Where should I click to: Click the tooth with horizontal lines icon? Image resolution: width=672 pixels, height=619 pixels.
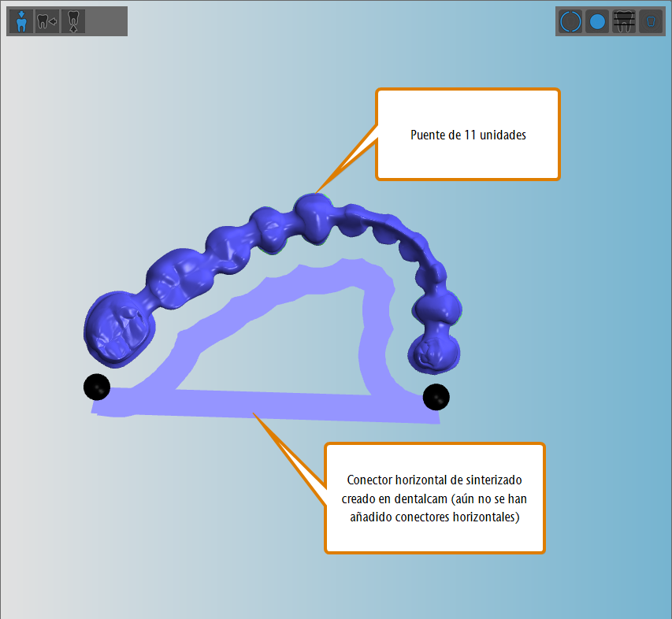tap(624, 21)
